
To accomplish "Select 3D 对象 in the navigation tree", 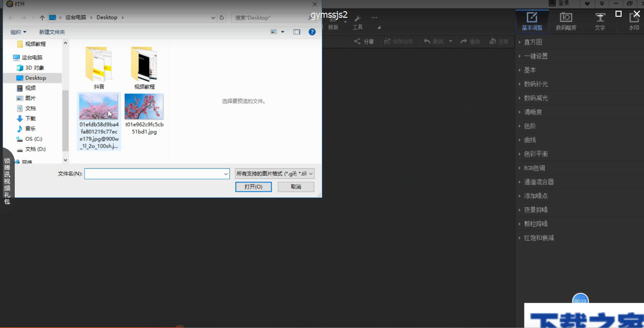I will click(x=35, y=68).
